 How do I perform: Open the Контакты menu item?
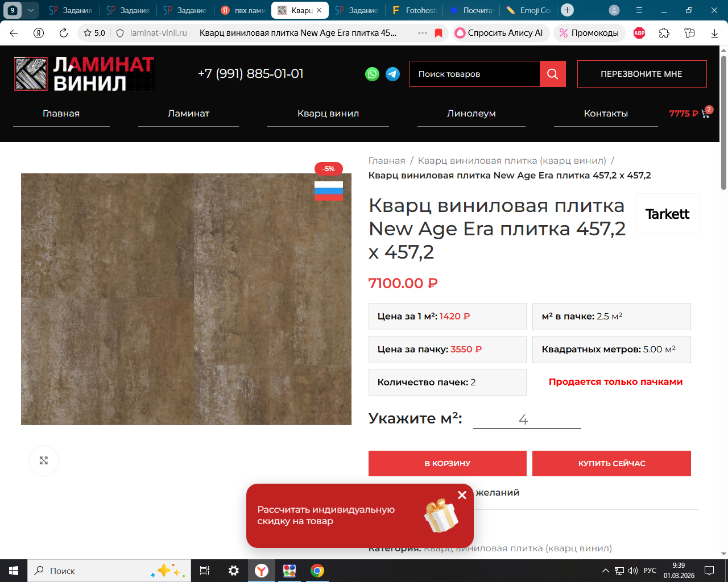[606, 114]
